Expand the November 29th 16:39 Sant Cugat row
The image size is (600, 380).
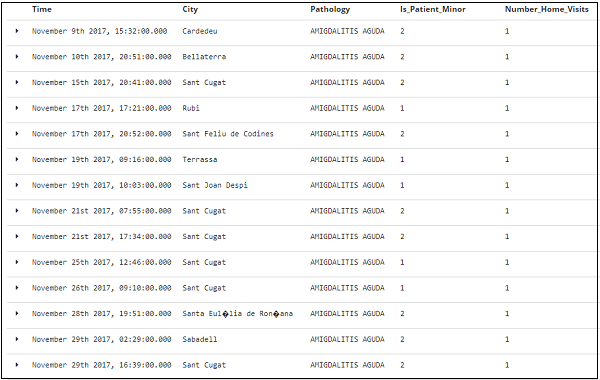[x=17, y=365]
